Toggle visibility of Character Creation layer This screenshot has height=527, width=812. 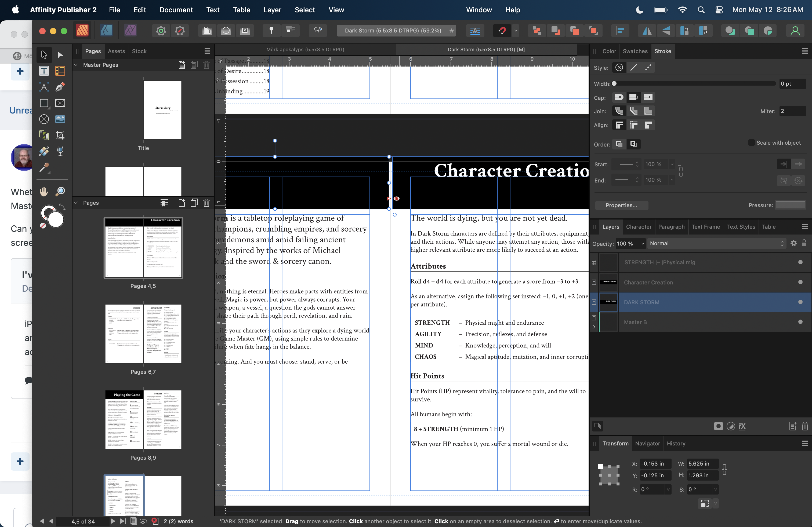(x=800, y=282)
